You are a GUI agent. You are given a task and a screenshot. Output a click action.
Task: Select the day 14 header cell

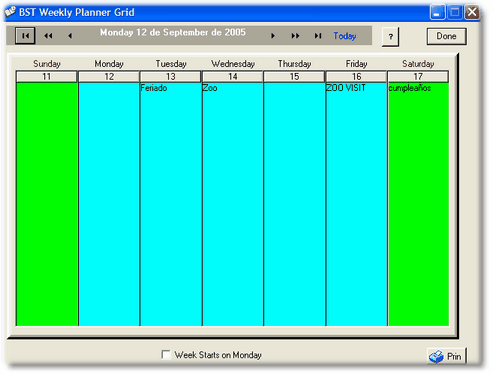233,77
